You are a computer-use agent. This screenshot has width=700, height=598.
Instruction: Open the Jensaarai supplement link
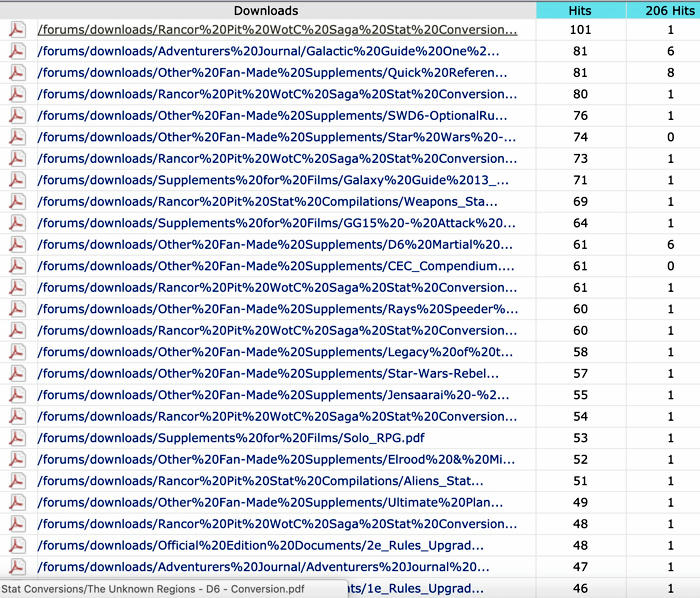273,395
